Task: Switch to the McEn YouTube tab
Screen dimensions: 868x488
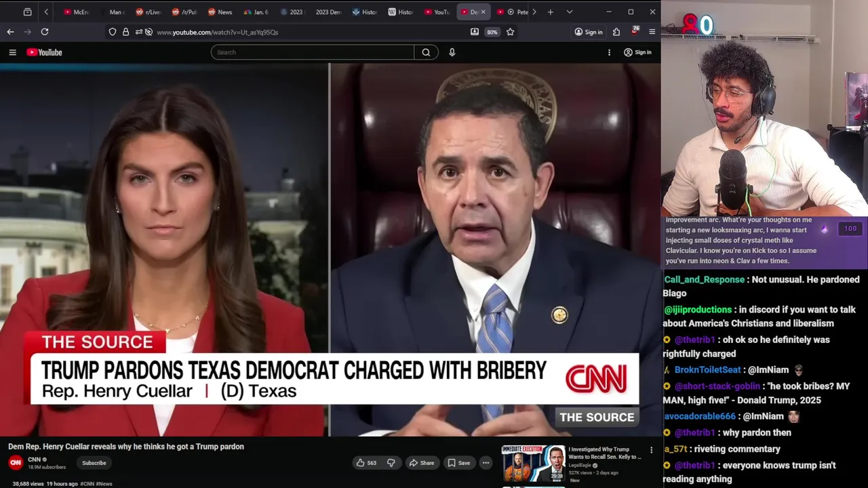Action: [x=77, y=12]
